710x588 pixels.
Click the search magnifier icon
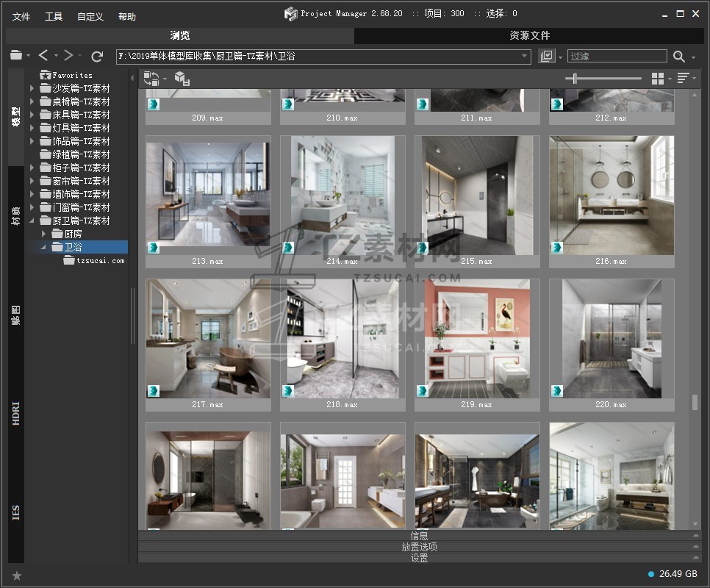[678, 57]
